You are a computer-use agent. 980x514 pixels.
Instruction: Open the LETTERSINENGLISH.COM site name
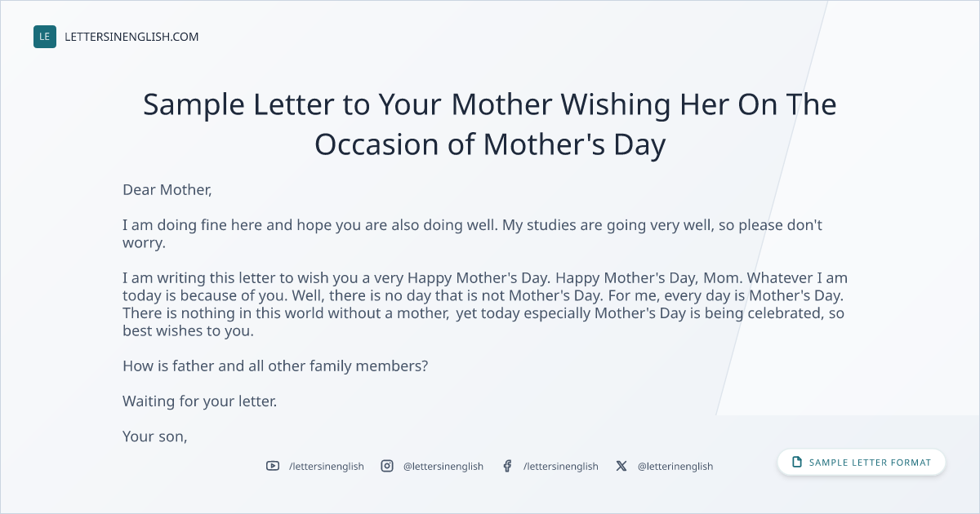click(131, 37)
